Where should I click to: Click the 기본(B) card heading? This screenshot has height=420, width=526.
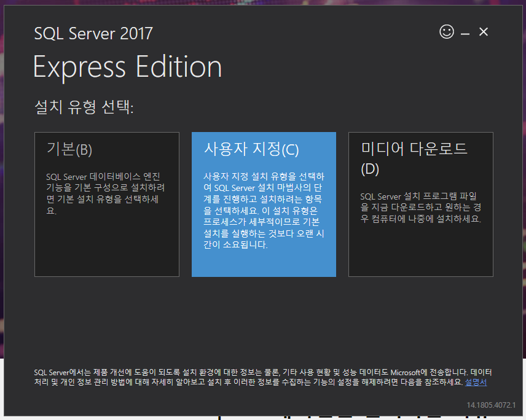(x=65, y=148)
